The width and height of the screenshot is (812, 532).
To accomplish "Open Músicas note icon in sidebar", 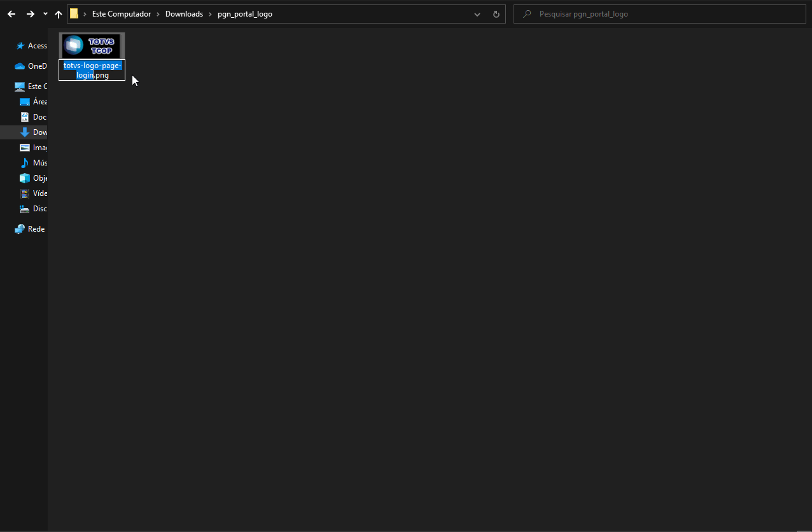I will [x=25, y=163].
